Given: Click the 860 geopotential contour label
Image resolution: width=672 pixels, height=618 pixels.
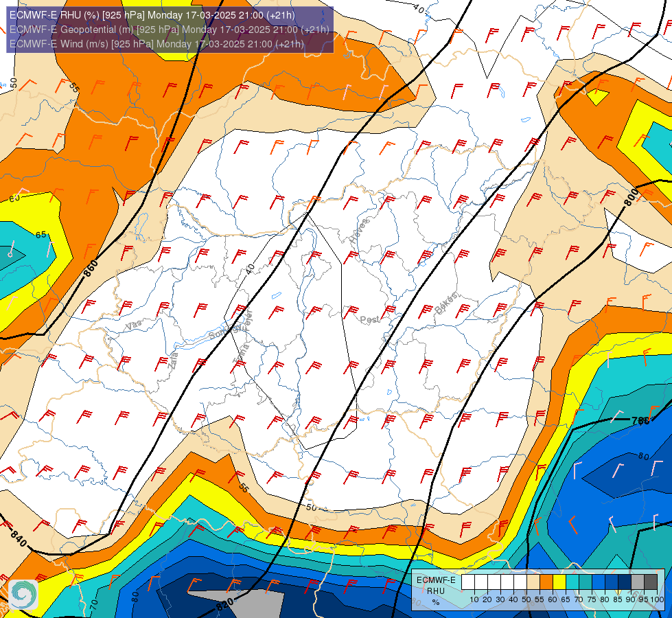Looking at the screenshot, I should click(x=91, y=268).
